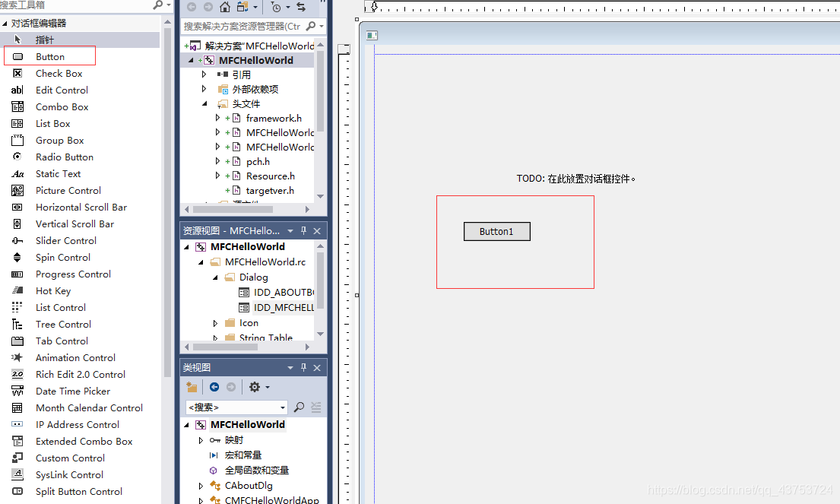Click the Solution Explorer search field
Image resolution: width=840 pixels, height=504 pixels.
242,27
